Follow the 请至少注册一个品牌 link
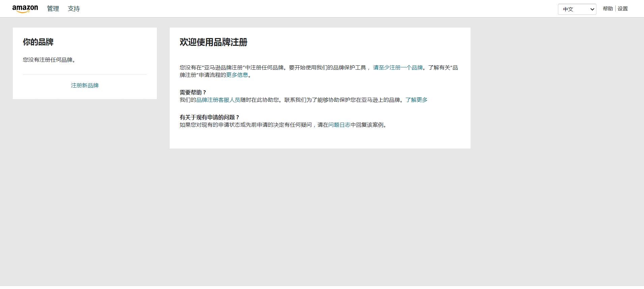This screenshot has width=644, height=289. tap(398, 68)
